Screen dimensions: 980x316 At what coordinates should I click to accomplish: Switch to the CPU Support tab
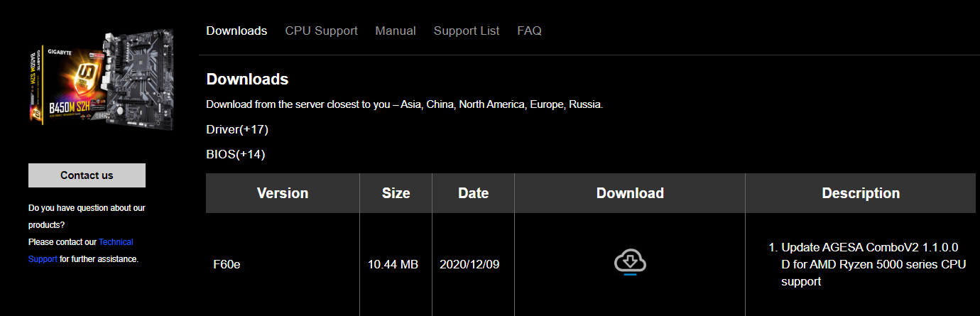point(321,31)
